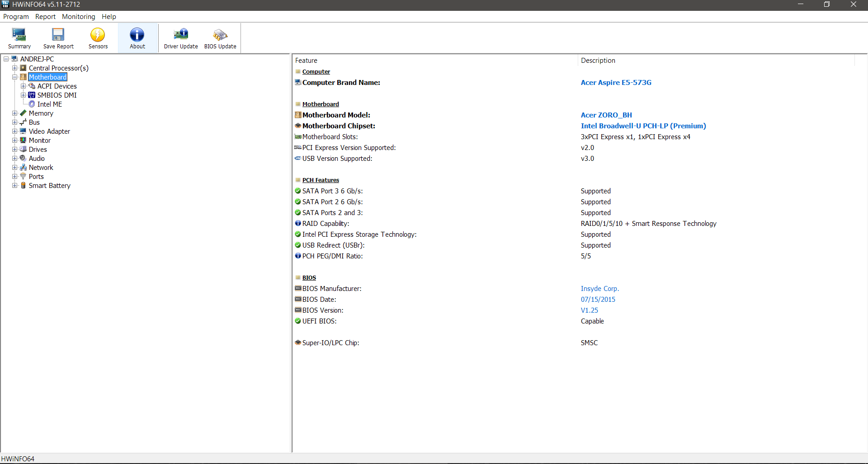Collapse the ANDREJ-PC root node

point(6,59)
